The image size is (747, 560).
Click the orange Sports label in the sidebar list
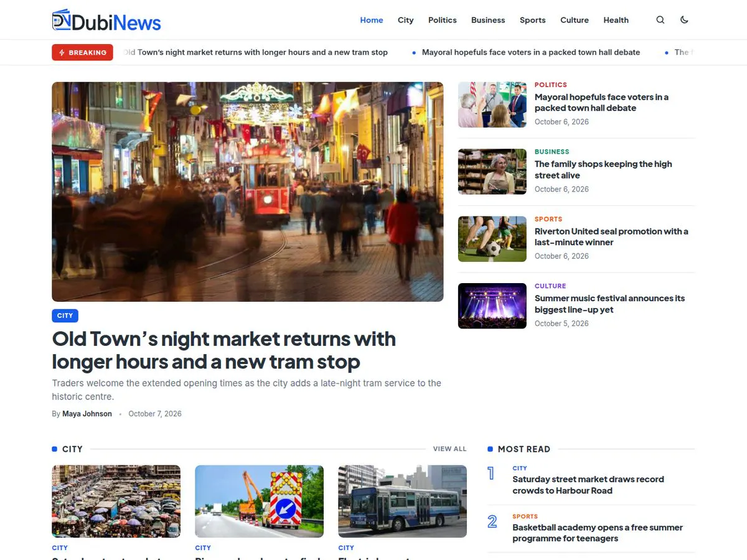[548, 219]
